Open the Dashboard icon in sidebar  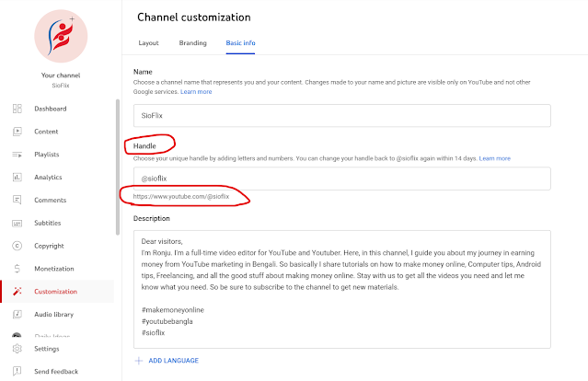(x=17, y=109)
